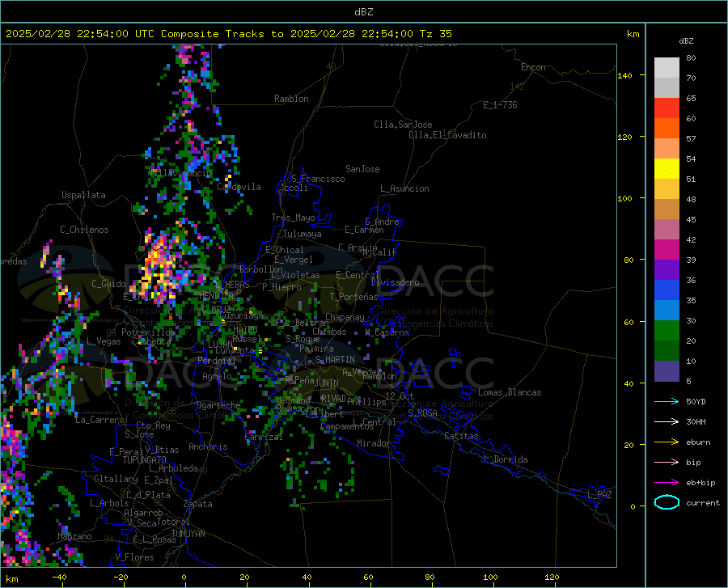Select the bright green swatch in dBZ scale
This screenshot has height=588, width=728.
click(667, 331)
